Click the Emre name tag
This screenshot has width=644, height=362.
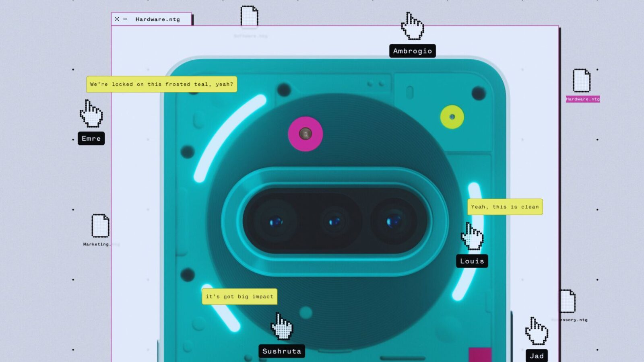pos(91,138)
